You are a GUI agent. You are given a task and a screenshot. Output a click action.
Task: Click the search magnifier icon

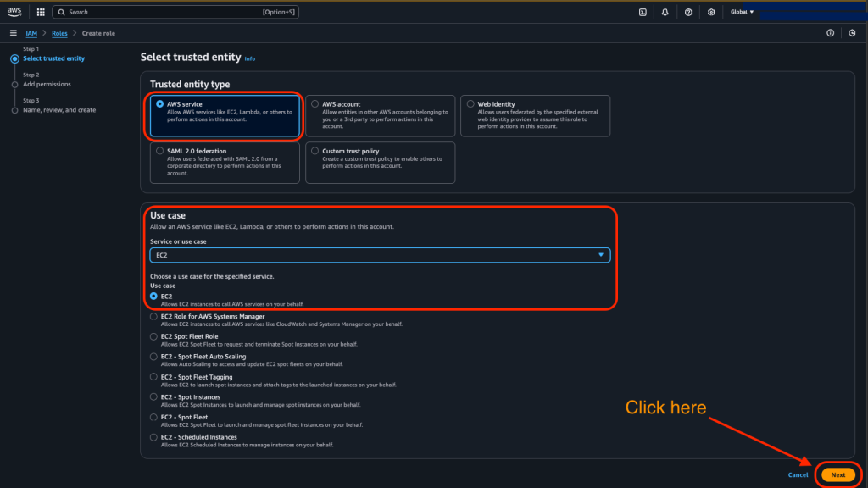click(61, 12)
